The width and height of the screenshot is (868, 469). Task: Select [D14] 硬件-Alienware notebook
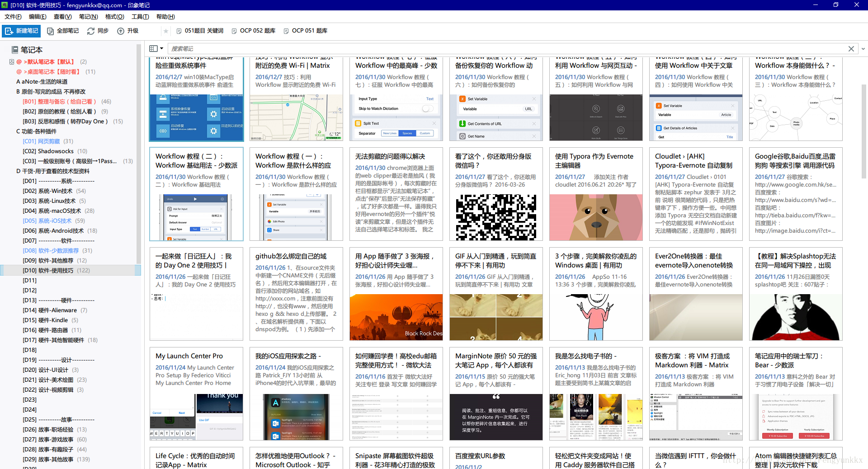click(55, 310)
